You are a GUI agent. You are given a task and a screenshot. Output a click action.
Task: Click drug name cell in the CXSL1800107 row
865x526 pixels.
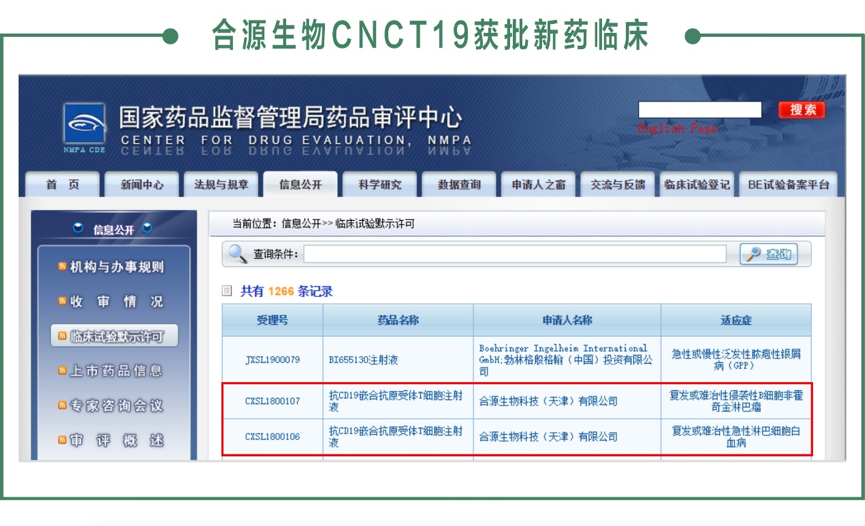[x=398, y=401]
